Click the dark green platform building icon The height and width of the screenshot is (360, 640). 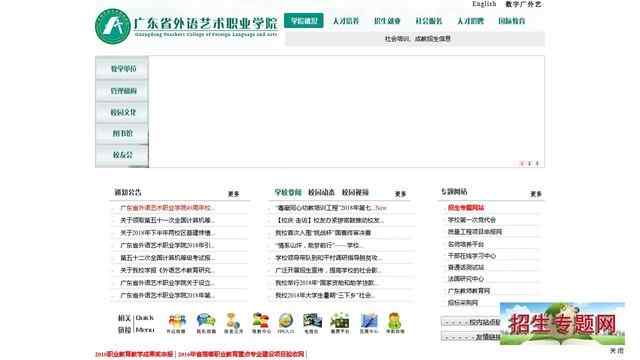[x=340, y=321]
